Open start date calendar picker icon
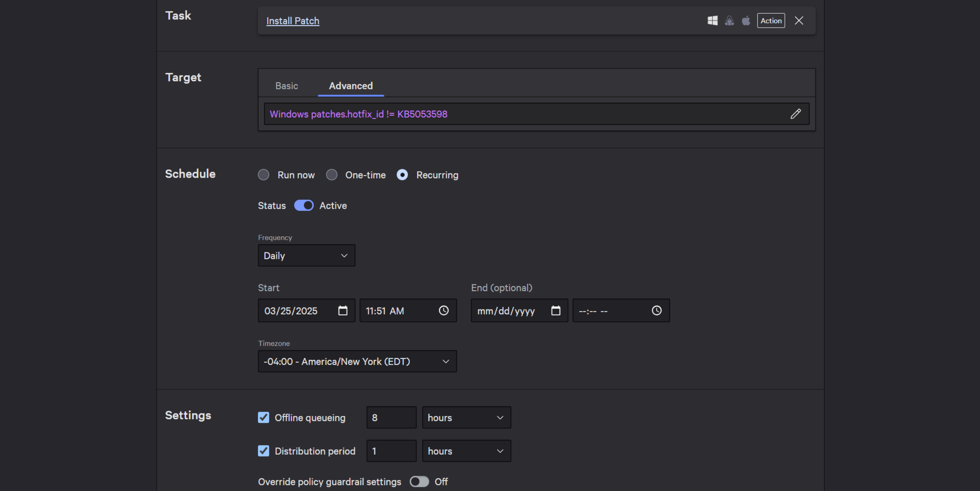 (343, 311)
